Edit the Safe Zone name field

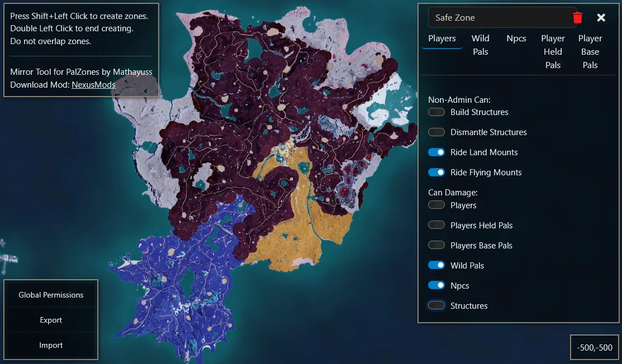click(x=502, y=17)
